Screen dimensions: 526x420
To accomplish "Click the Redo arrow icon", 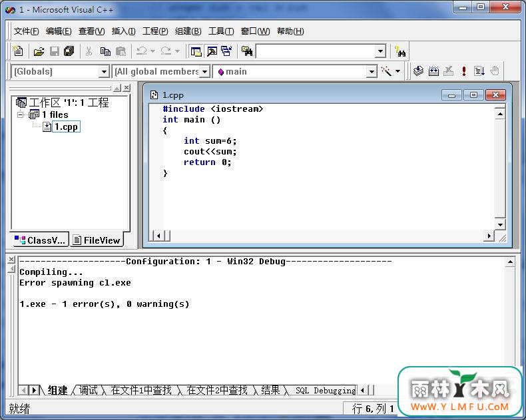I will click(x=166, y=51).
